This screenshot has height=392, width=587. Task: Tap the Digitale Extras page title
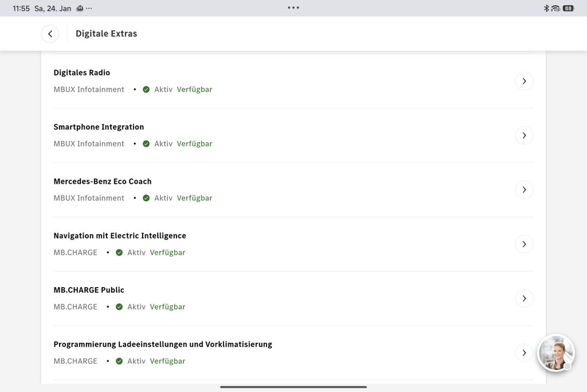(106, 34)
